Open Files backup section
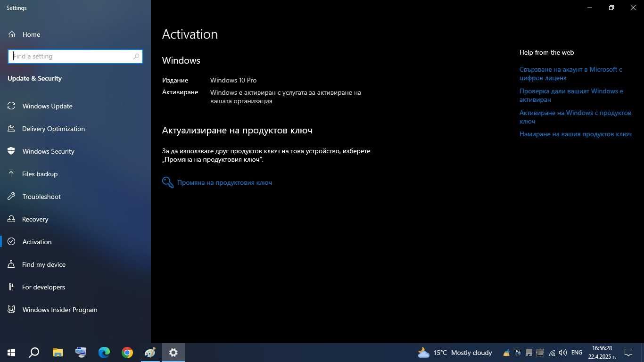The height and width of the screenshot is (362, 644). click(75, 174)
